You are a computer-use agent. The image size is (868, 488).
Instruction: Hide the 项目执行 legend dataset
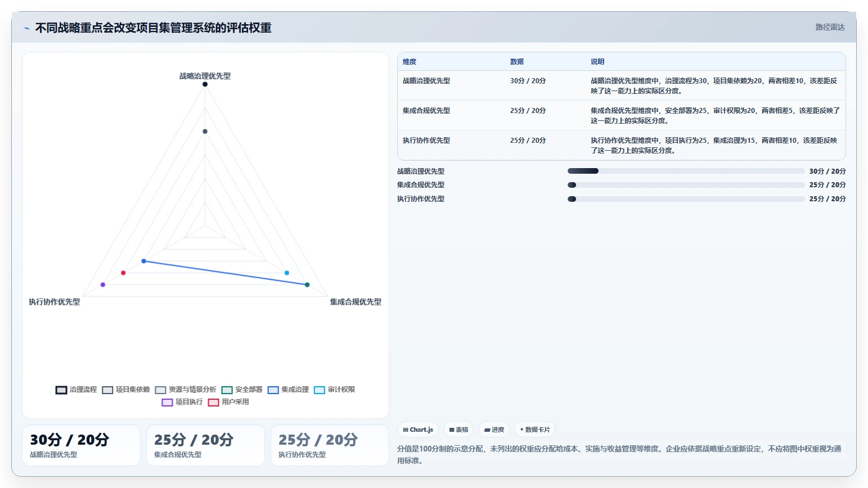pyautogui.click(x=182, y=402)
